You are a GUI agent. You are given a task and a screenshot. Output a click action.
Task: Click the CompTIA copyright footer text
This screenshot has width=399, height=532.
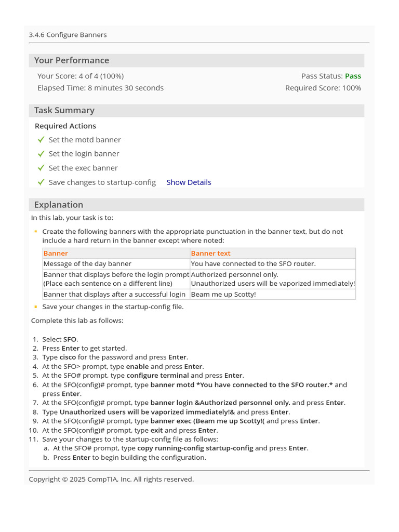[111, 479]
